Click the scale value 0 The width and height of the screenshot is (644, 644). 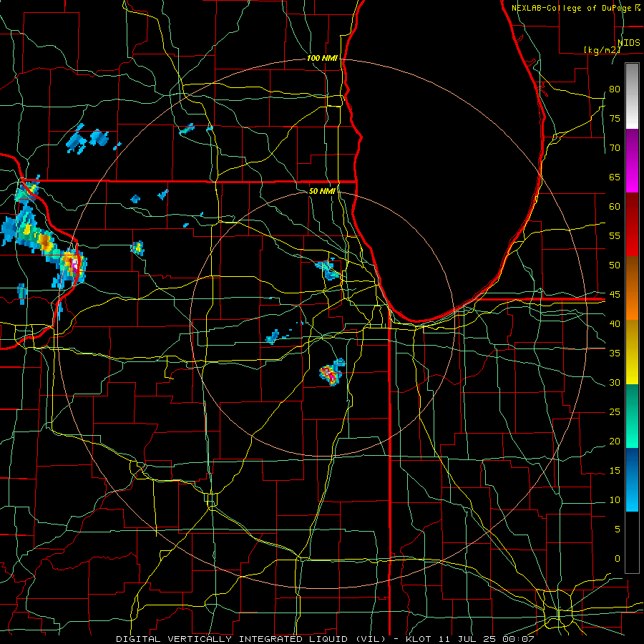click(618, 559)
